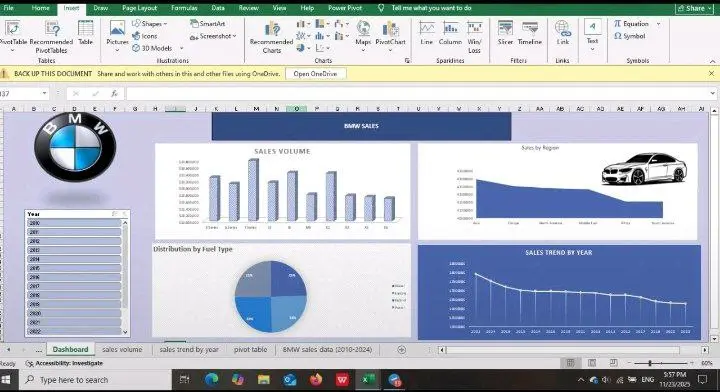Open the Charts dialog launcher
The height and width of the screenshot is (392, 720).
pyautogui.click(x=407, y=61)
